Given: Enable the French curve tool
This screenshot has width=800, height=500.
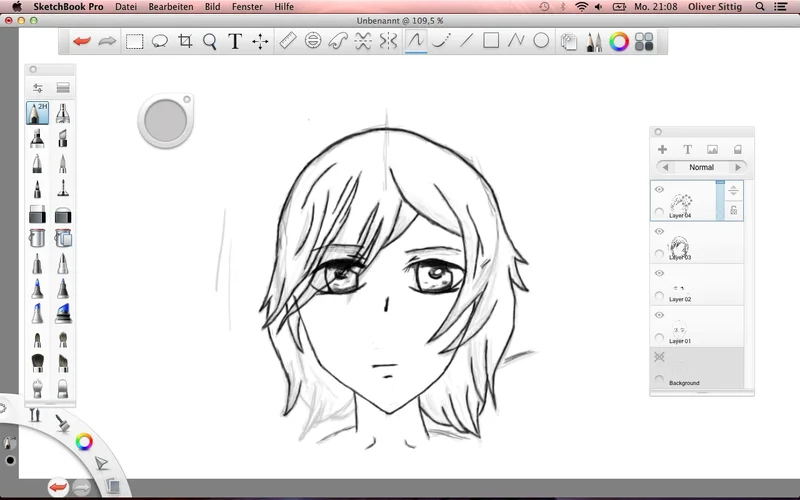Looking at the screenshot, I should pos(338,41).
